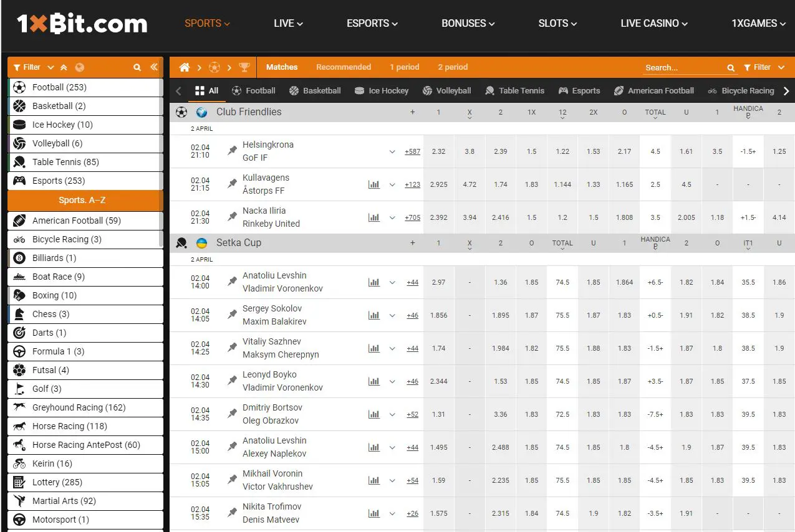Pin the Leonyd Boyko vs Vladimir Voronenkov match
The image size is (795, 532).
coord(233,381)
